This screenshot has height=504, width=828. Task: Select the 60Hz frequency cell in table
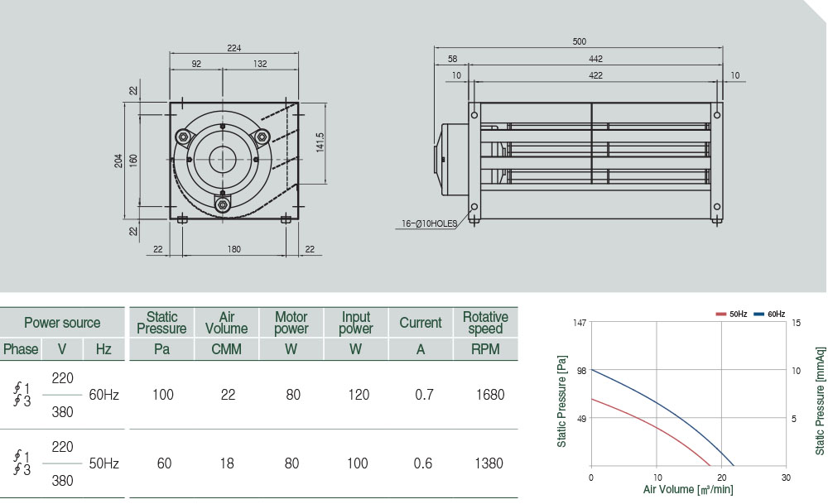coord(103,395)
